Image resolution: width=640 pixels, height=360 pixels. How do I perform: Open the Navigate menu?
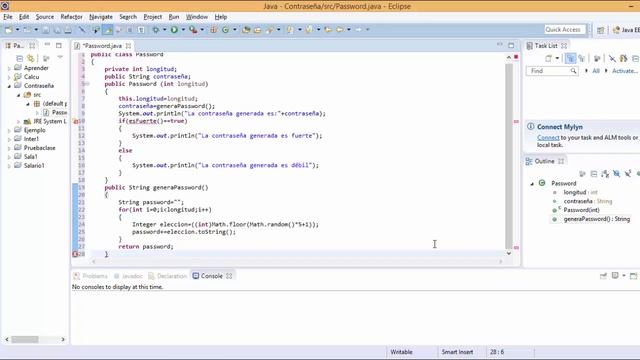coord(101,17)
